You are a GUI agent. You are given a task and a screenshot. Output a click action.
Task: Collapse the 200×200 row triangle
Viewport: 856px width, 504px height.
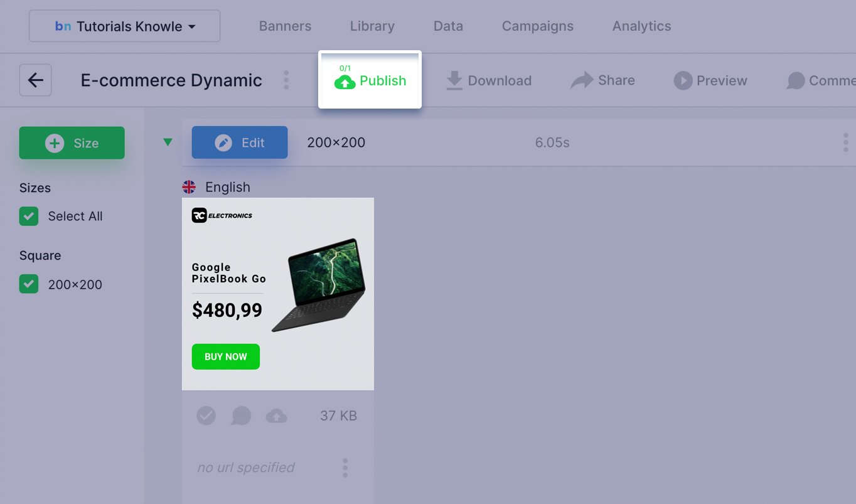point(168,142)
